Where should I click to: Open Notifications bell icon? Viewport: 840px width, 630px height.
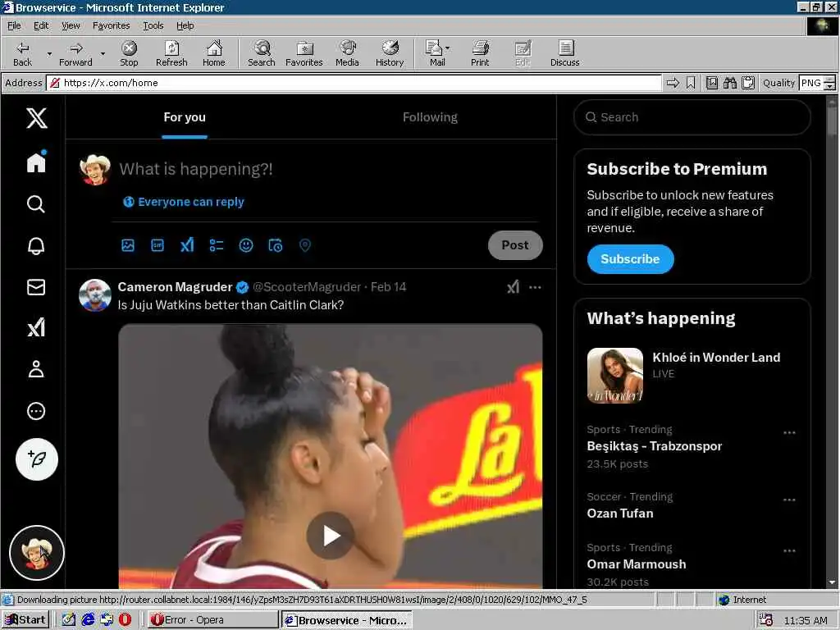point(36,245)
